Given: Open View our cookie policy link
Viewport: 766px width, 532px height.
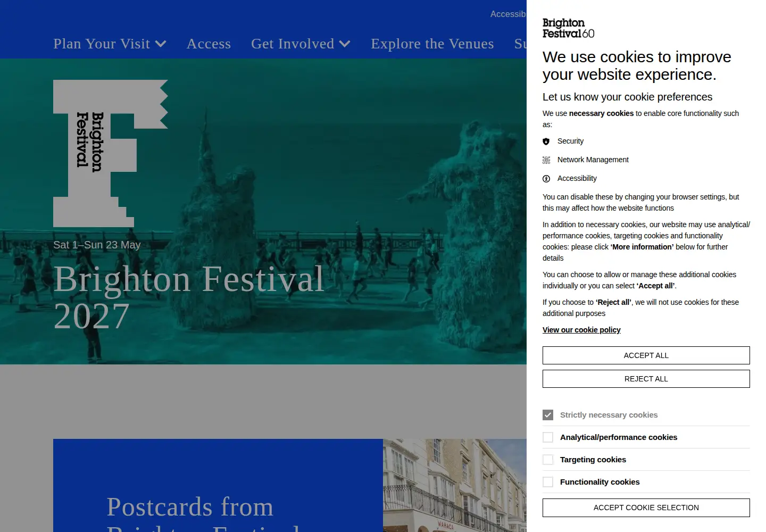Looking at the screenshot, I should [581, 330].
